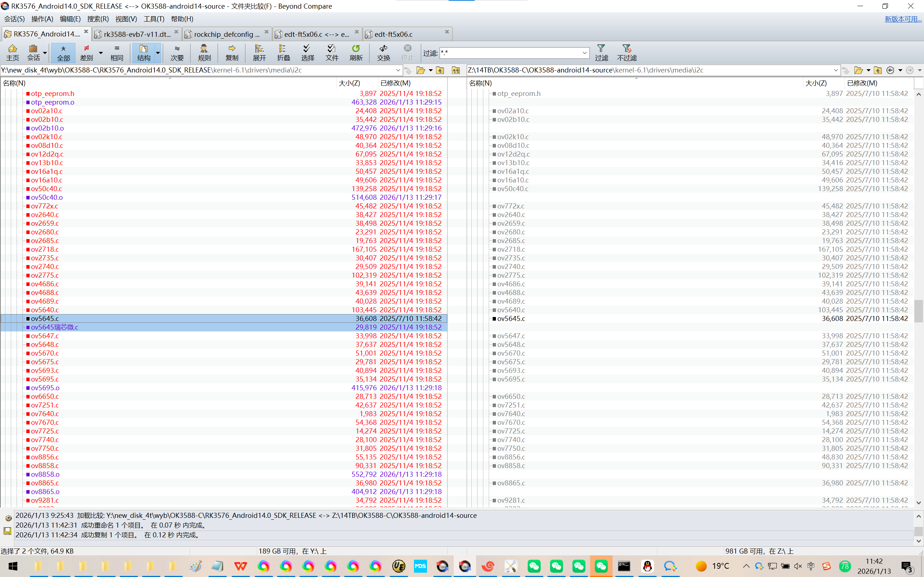Open the Tools (工具) menu
The image size is (924, 577).
(x=153, y=19)
